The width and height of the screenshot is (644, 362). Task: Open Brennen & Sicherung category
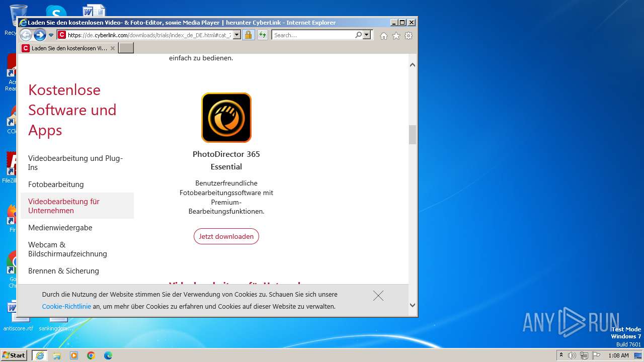point(63,271)
